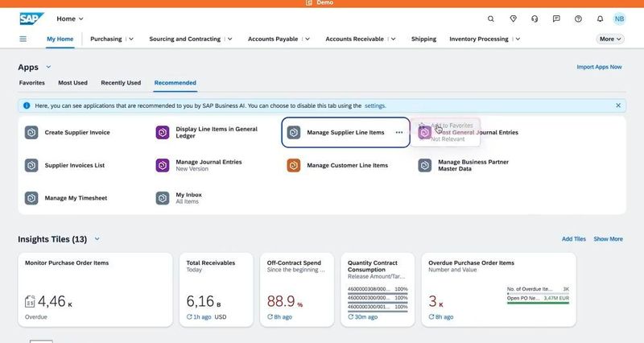
Task: Expand the Sourcing and Contracting arrow
Action: point(230,39)
